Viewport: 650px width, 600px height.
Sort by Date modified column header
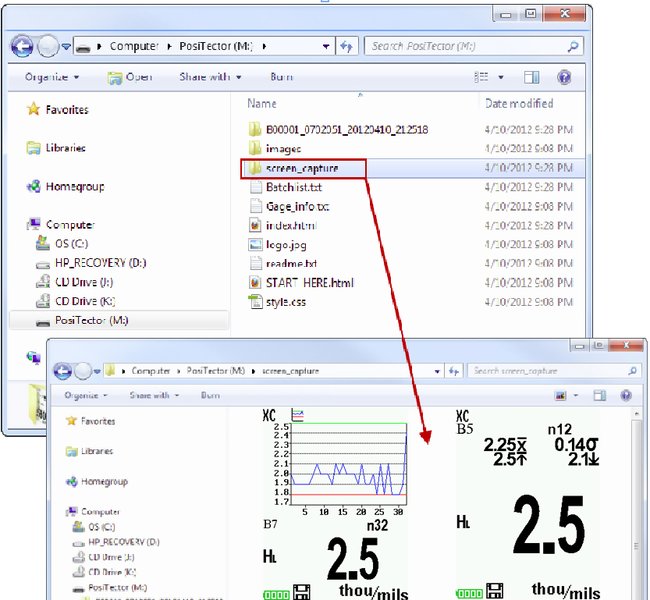click(x=518, y=103)
